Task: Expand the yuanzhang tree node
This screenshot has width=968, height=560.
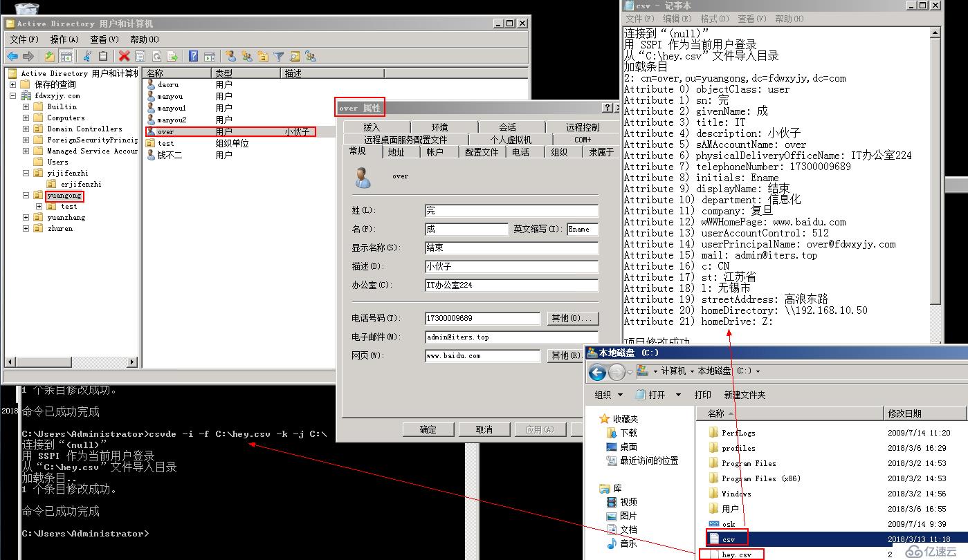Action: [26, 217]
